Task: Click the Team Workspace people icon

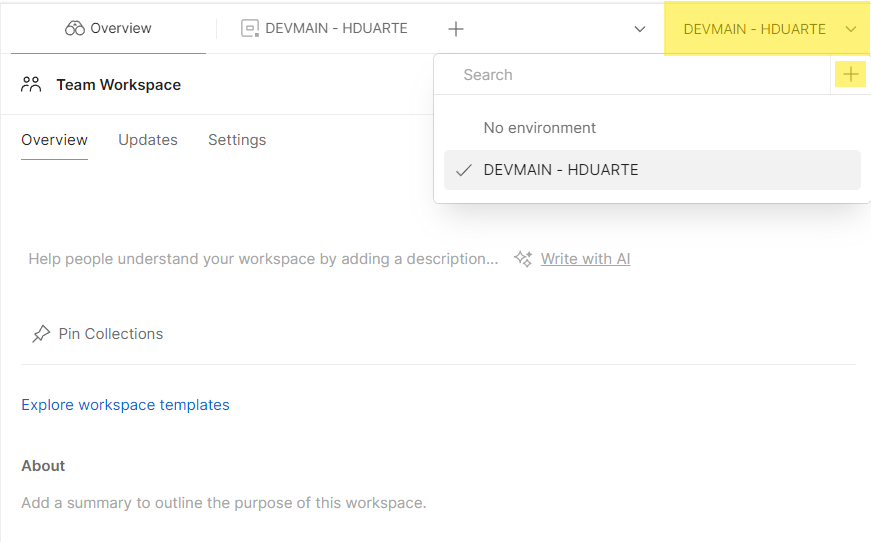Action: [31, 84]
